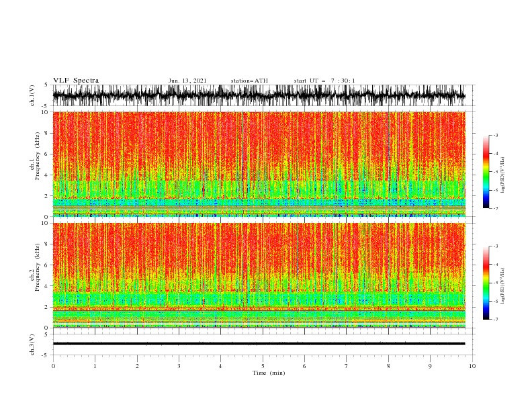
Task: Click the "start UT = 7:30:1" text
Action: 324,81
